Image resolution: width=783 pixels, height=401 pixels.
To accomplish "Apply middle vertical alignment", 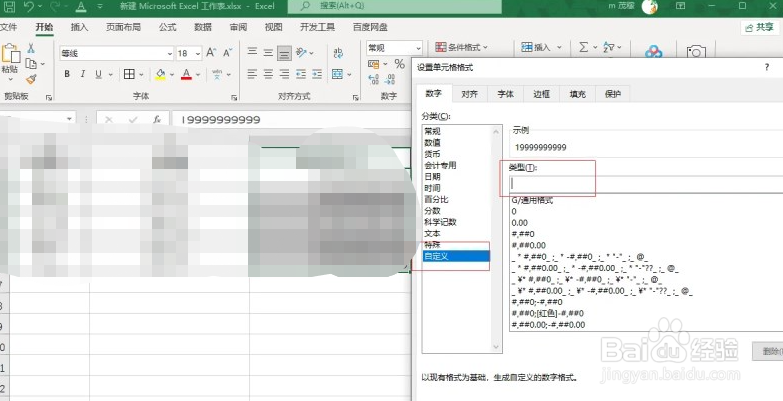I will pyautogui.click(x=269, y=52).
